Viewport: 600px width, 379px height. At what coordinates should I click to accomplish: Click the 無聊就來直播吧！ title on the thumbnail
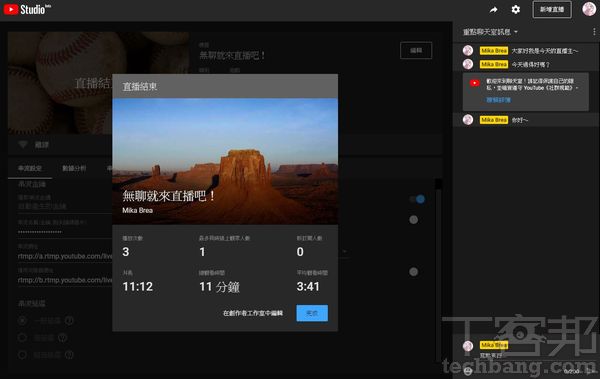click(x=169, y=196)
